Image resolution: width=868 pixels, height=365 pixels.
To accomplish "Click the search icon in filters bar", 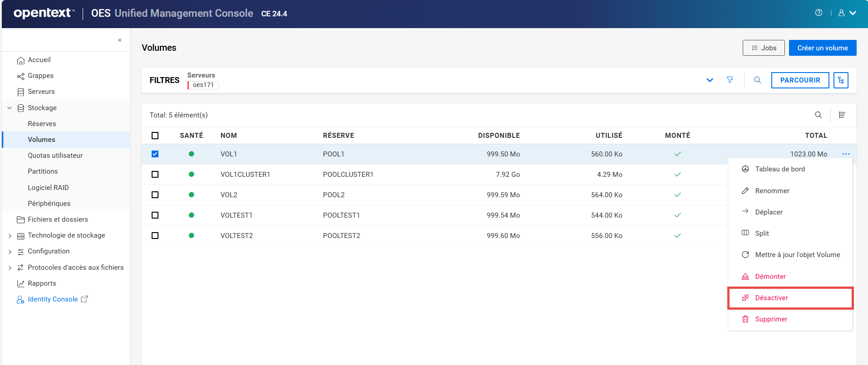I will pos(757,80).
